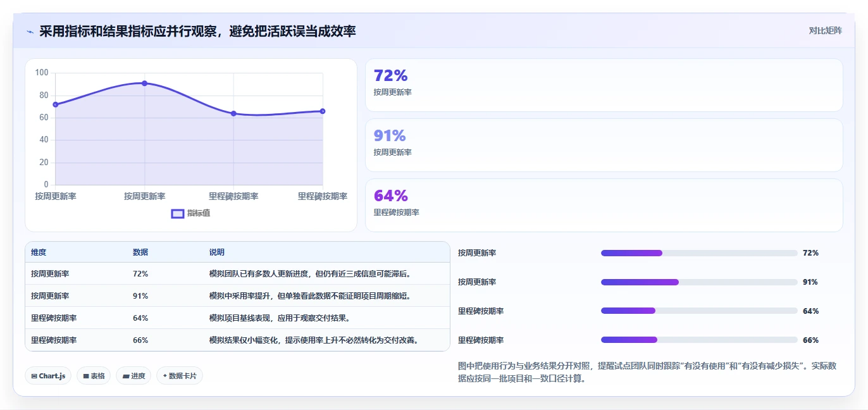868x410 pixels.
Task: Toggle the 指标值 legend item under the chart
Action: click(191, 213)
